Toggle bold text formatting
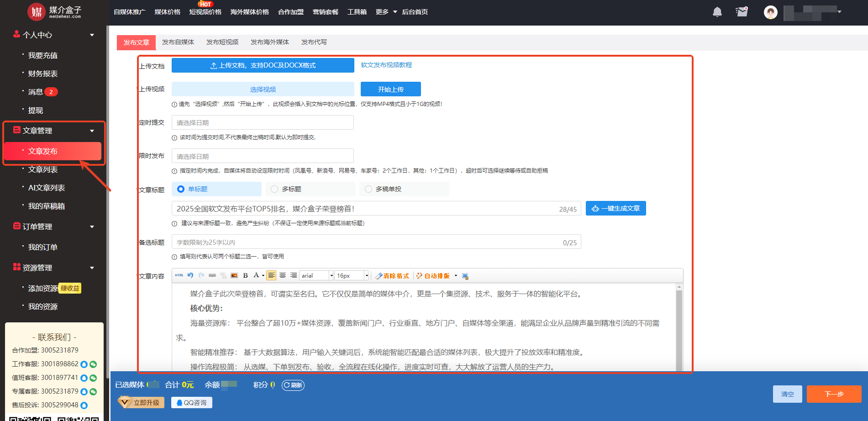Screen dimensions: 868x421 point(245,275)
